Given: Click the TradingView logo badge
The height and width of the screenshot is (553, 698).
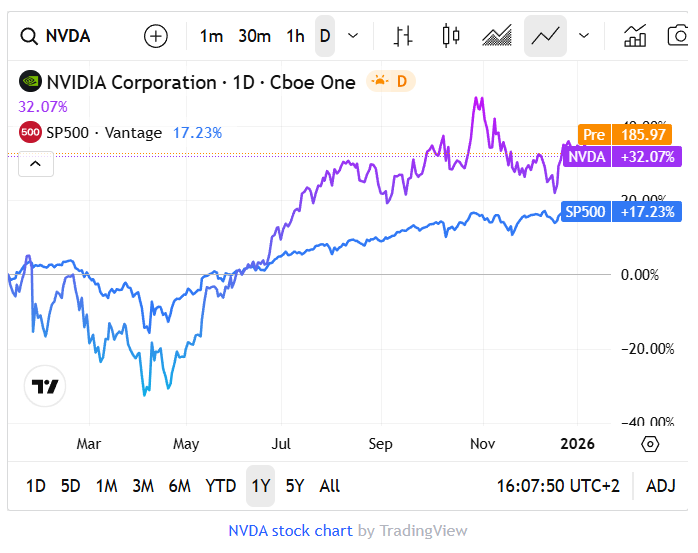Looking at the screenshot, I should [x=45, y=386].
